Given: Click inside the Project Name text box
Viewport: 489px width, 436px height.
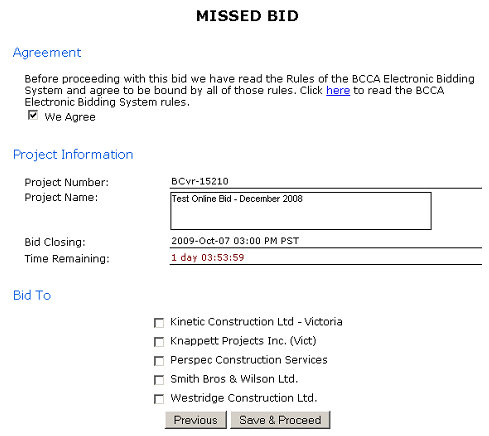Looking at the screenshot, I should tap(301, 211).
